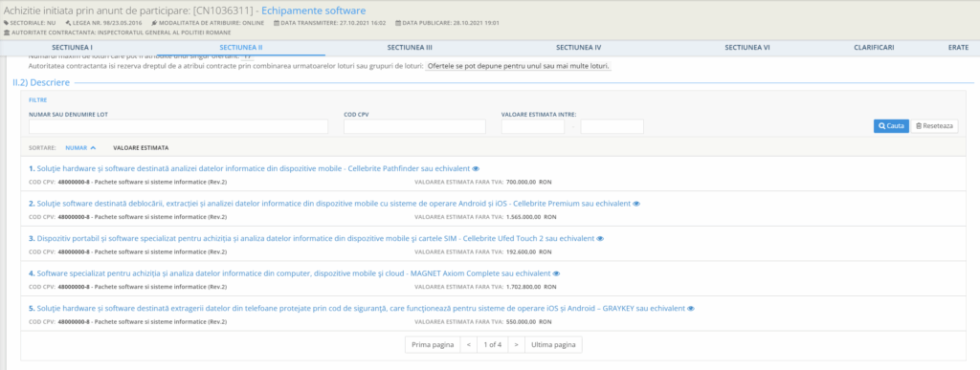This screenshot has height=370, width=980.
Task: Go to Prima pagina of results
Action: pyautogui.click(x=433, y=345)
